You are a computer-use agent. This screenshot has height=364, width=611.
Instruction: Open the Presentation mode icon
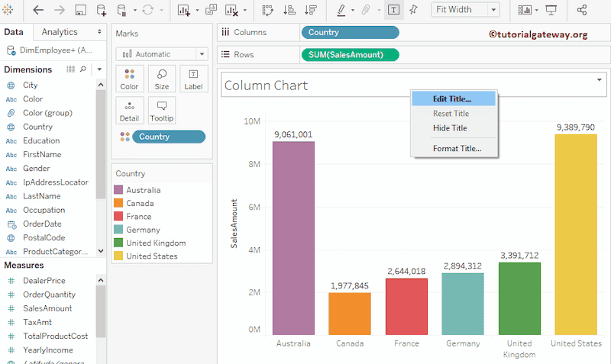click(551, 10)
